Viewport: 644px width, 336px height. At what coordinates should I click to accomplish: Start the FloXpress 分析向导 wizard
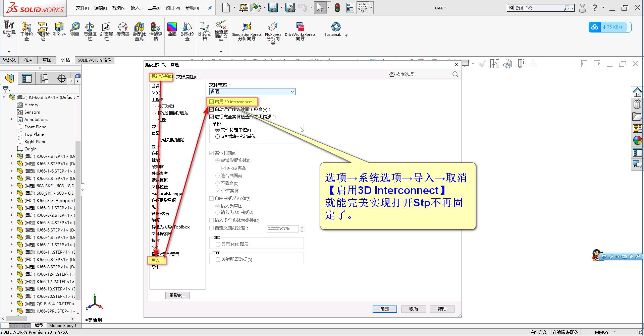[273, 30]
